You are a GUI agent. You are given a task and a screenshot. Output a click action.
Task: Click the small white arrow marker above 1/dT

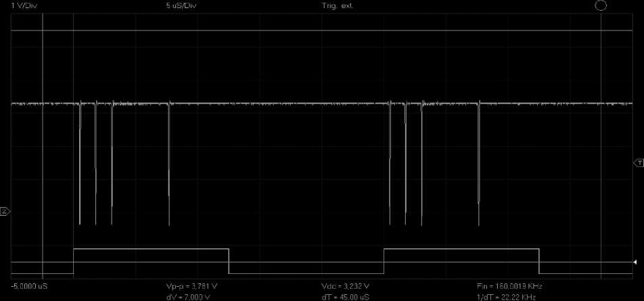click(x=635, y=262)
